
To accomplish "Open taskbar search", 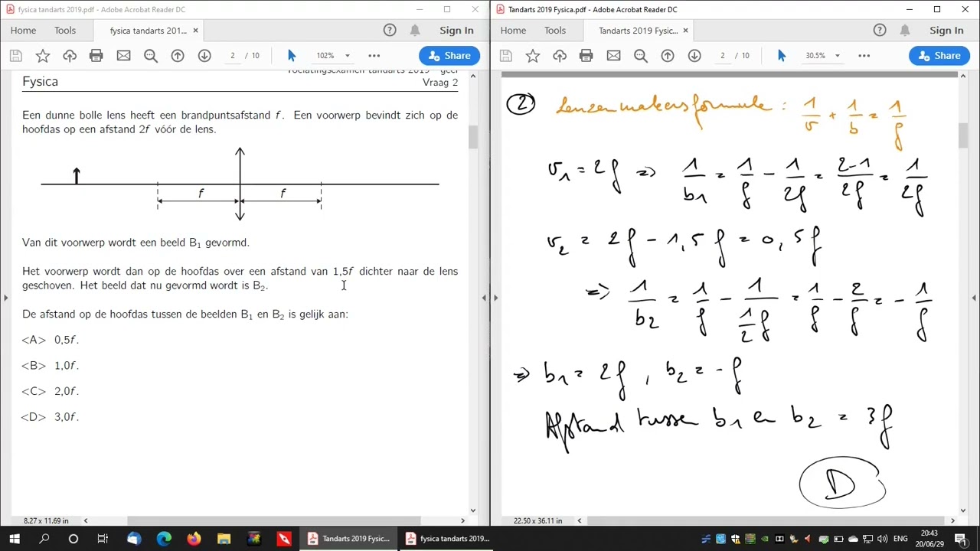I will 44,539.
